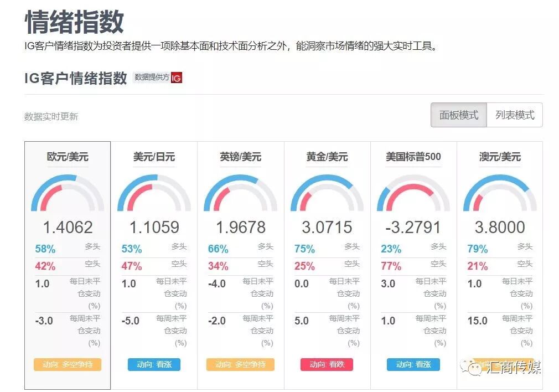Switch to 列表模式 view

tap(514, 115)
